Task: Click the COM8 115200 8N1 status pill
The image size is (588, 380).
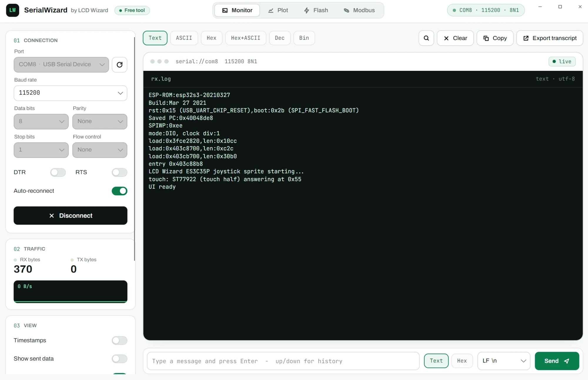Action: (x=486, y=10)
